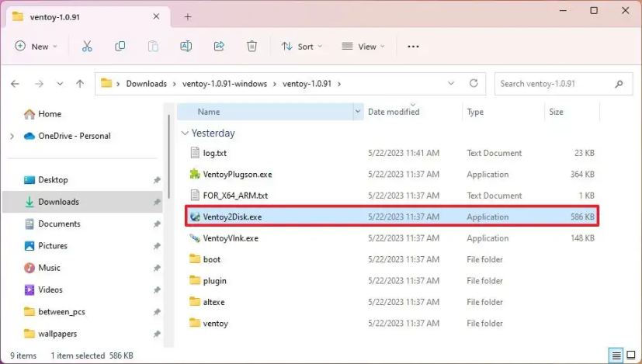
Task: Refresh the current folder view
Action: 474,84
